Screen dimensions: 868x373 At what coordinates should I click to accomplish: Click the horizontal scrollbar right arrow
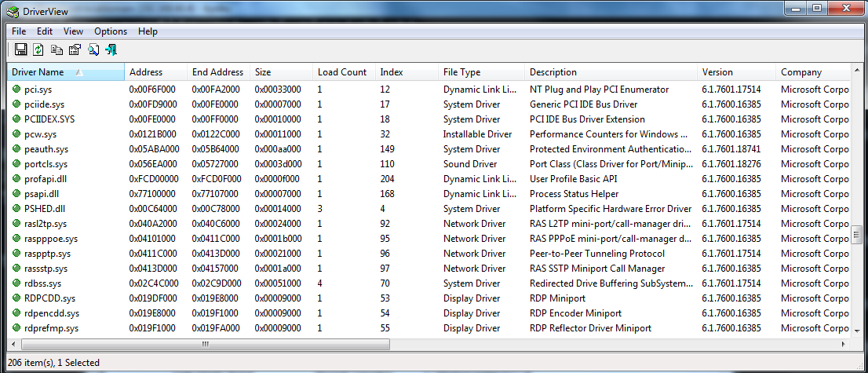pyautogui.click(x=844, y=344)
